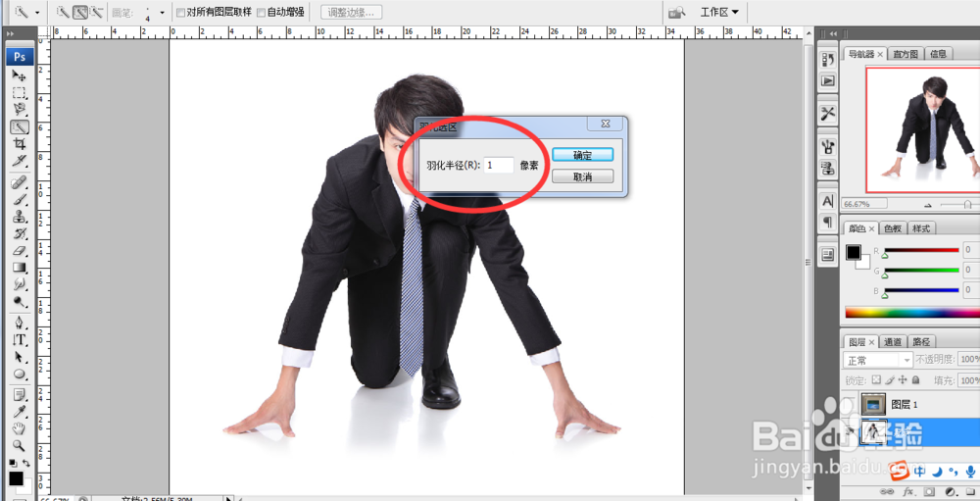Enable 'Sample All Layers' checkbox (对所有图层取样)
The image size is (980, 501).
[180, 13]
